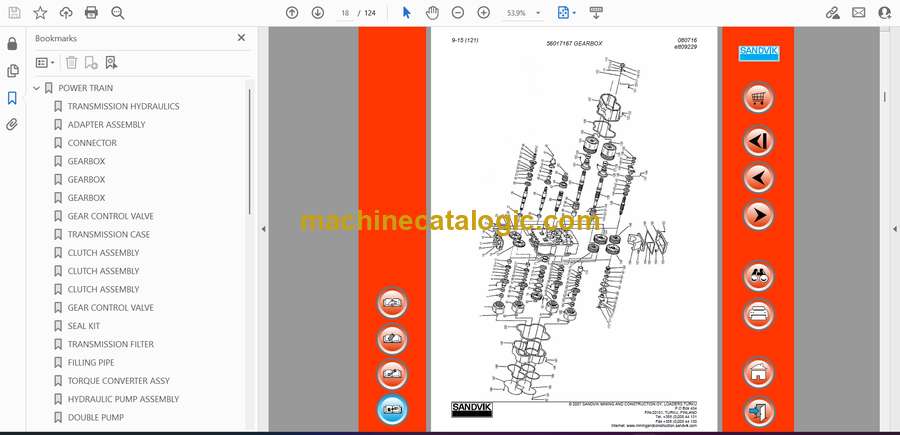900x435 pixels.
Task: Click the delete bookmark trash icon
Action: pos(71,63)
